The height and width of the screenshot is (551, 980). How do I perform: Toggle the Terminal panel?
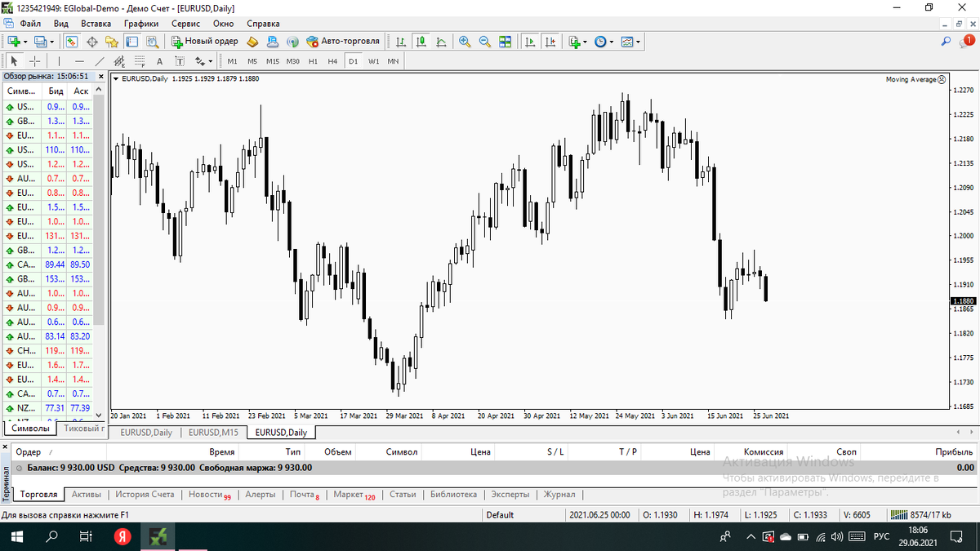pyautogui.click(x=131, y=41)
